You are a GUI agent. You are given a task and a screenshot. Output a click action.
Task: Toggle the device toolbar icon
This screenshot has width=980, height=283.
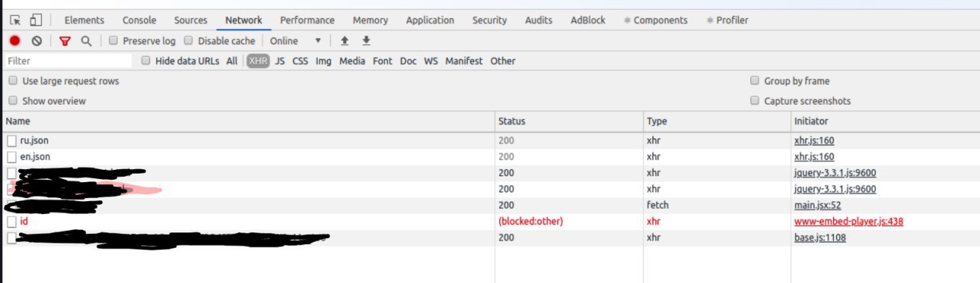[35, 21]
